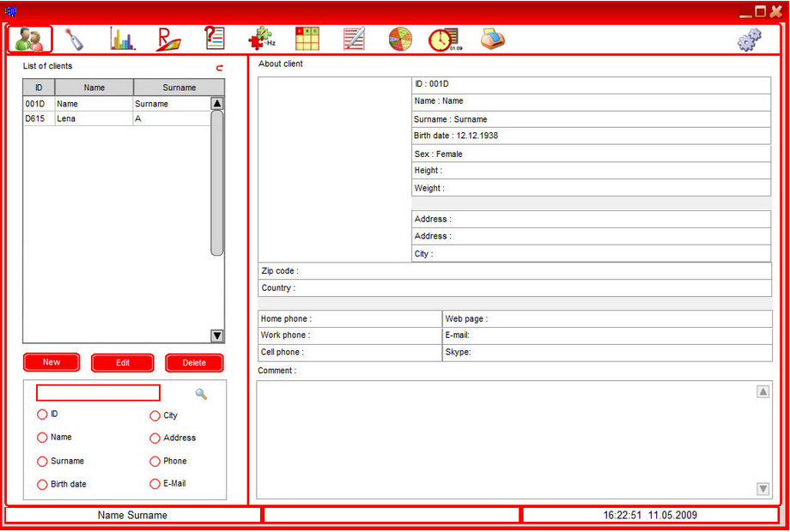Click the bar chart icon

click(122, 39)
